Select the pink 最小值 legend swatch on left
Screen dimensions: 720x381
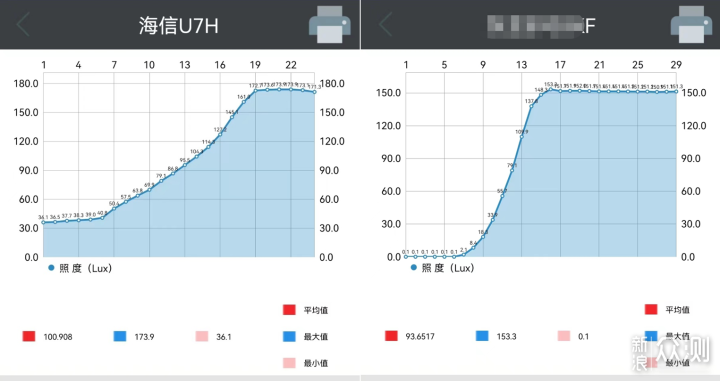(x=289, y=363)
